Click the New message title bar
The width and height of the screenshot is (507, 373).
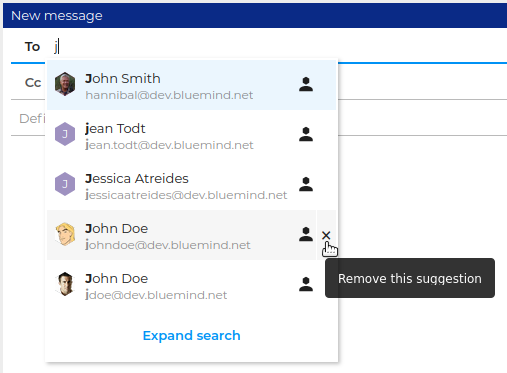point(255,16)
